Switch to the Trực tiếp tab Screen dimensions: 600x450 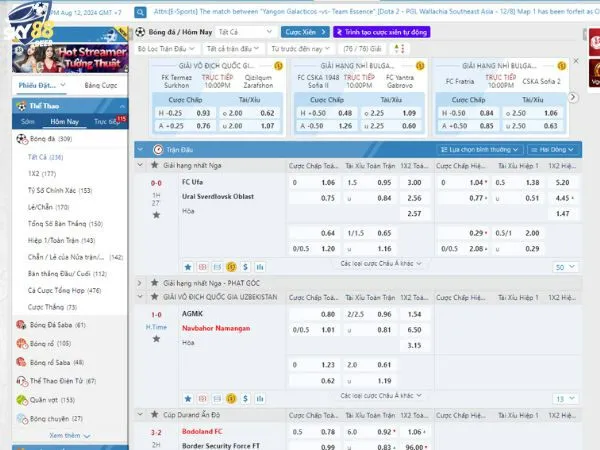(107, 121)
